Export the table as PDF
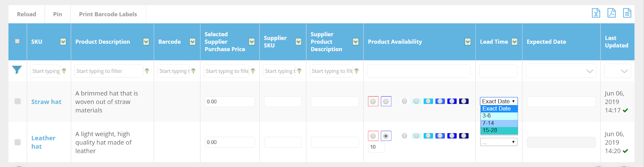The height and width of the screenshot is (167, 644). [611, 13]
